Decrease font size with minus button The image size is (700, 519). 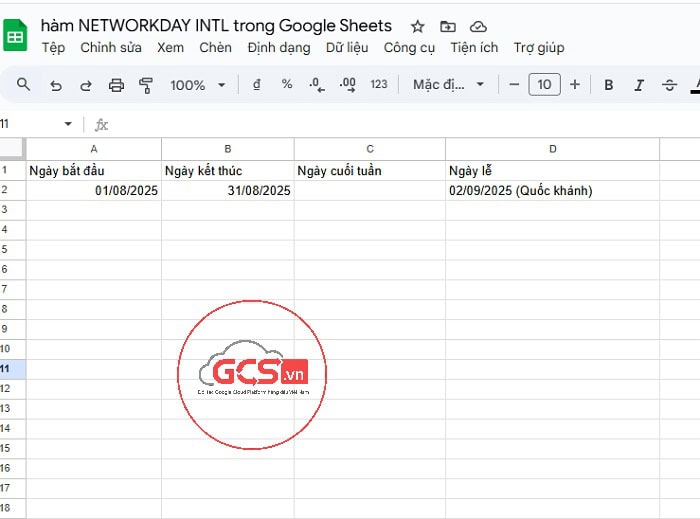tap(514, 85)
